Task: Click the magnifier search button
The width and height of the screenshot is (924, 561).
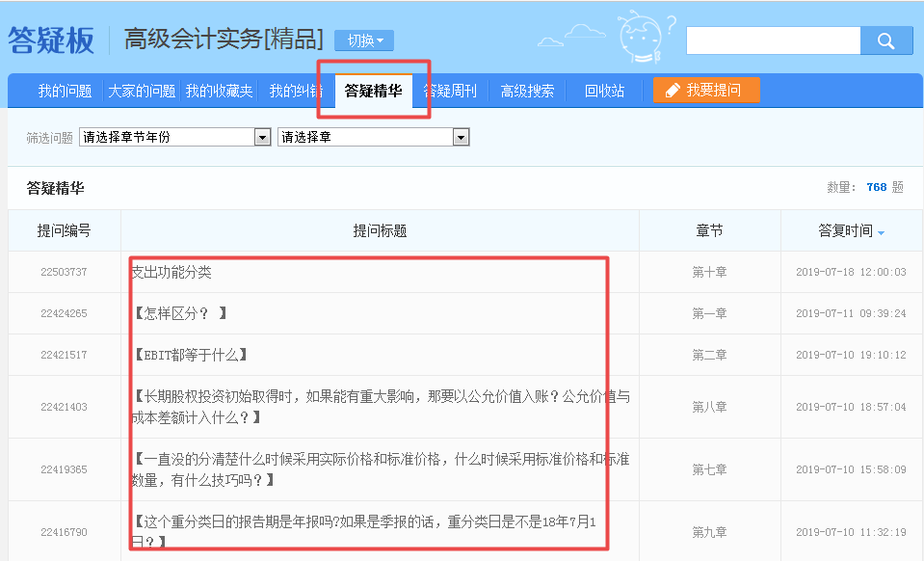Action: 886,40
